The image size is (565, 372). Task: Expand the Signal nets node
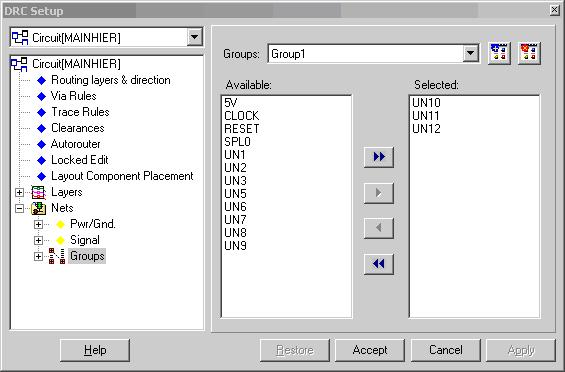click(x=38, y=240)
